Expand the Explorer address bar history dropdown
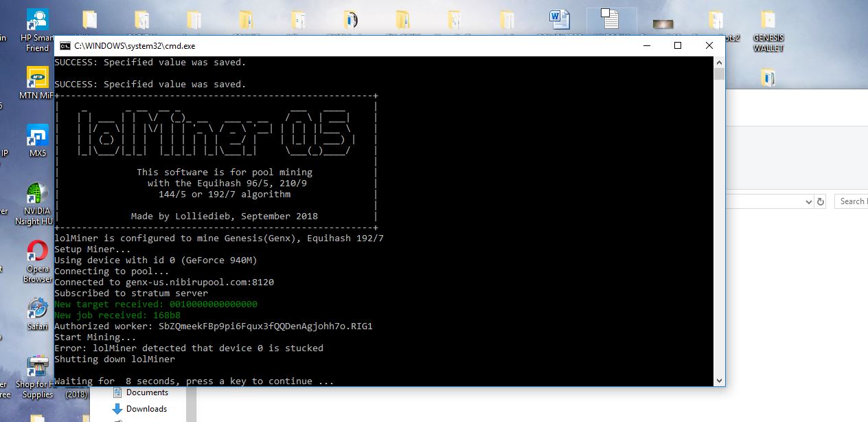The image size is (868, 422). click(x=808, y=201)
